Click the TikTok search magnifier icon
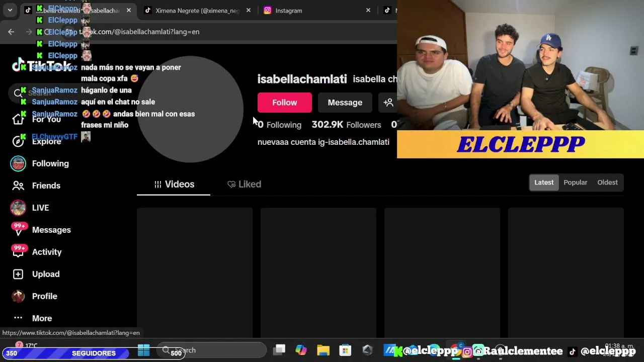Image resolution: width=644 pixels, height=362 pixels. click(x=18, y=93)
